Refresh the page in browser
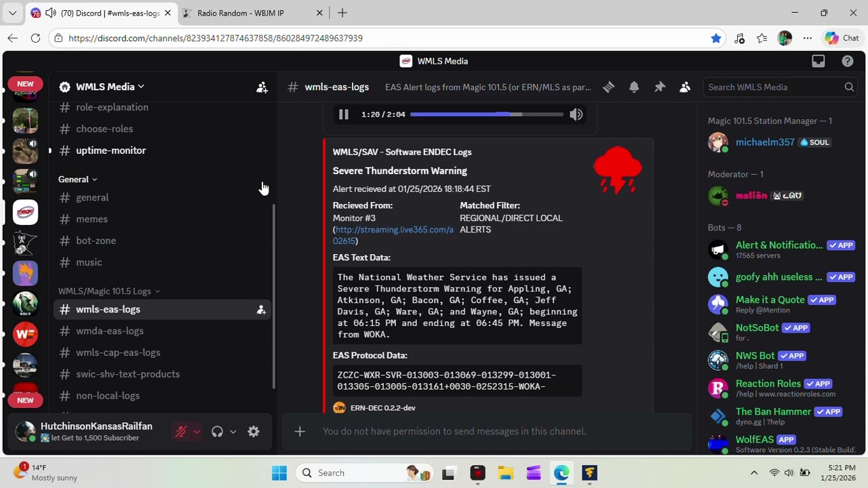Viewport: 868px width, 488px height. click(x=35, y=38)
